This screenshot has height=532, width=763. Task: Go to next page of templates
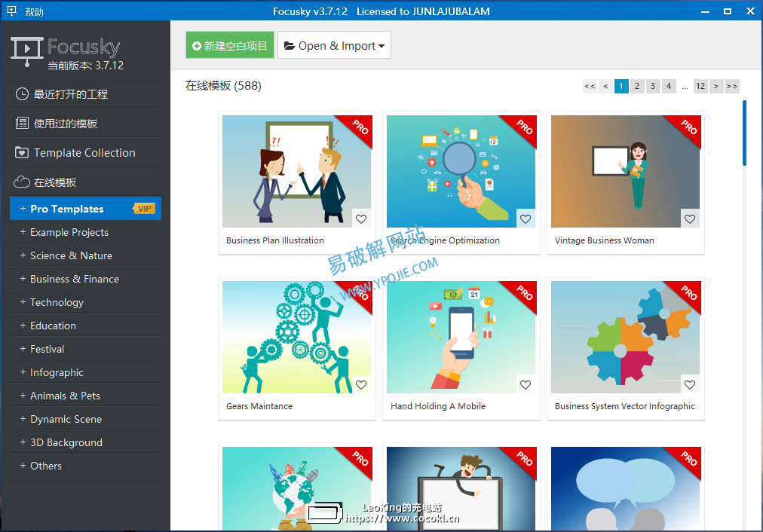click(x=716, y=86)
